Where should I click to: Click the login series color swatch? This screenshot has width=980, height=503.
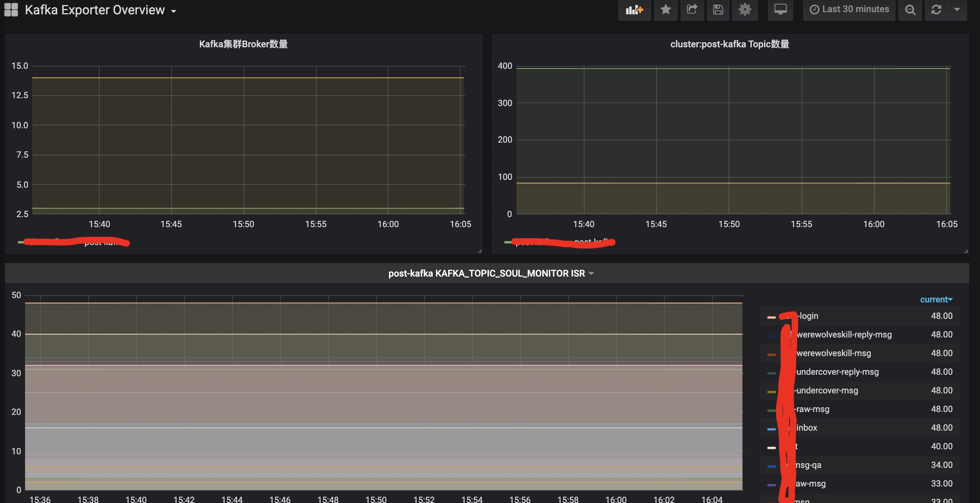[x=771, y=317]
